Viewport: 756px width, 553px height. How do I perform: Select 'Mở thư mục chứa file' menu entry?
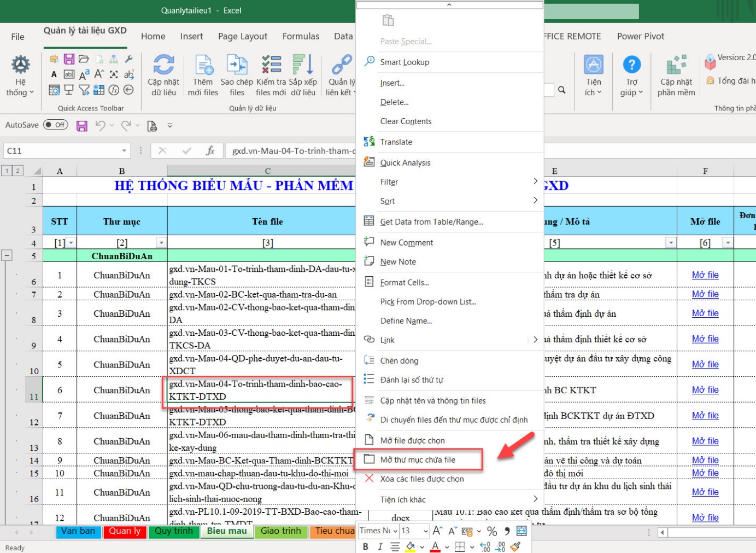(418, 460)
